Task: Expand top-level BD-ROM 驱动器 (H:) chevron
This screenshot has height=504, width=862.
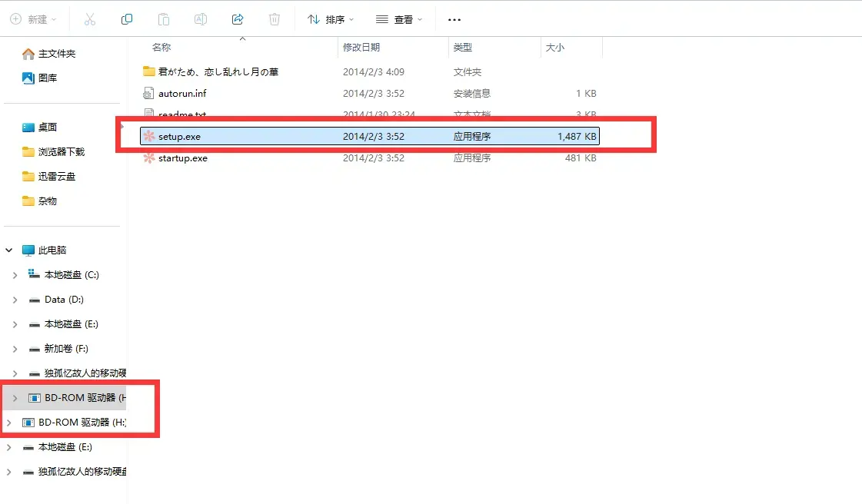Action: [x=8, y=423]
